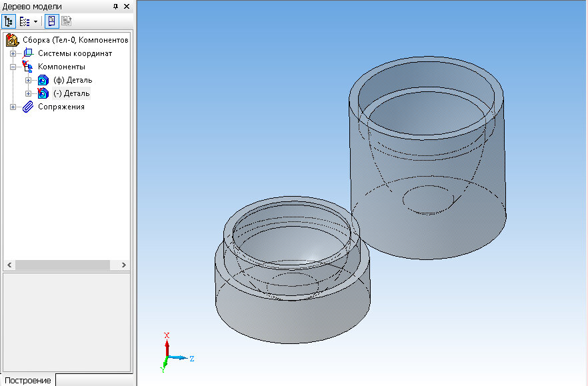The image size is (588, 386).
Task: Click the short lid model
Action: (293, 269)
